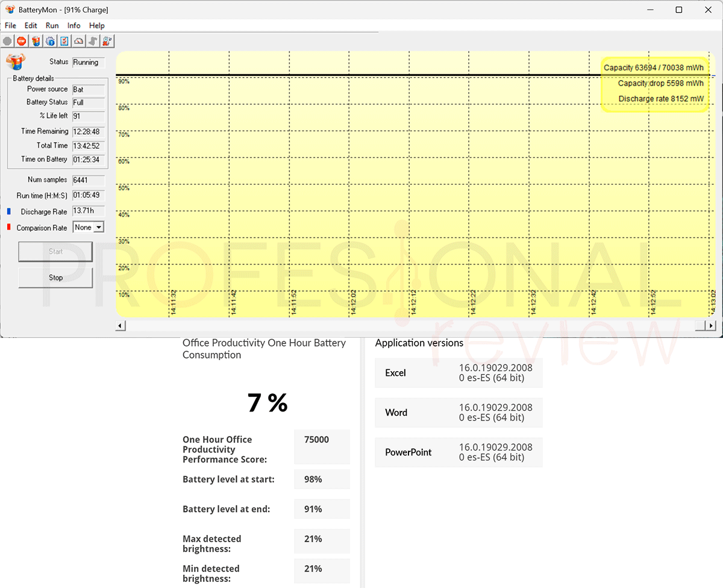This screenshot has width=723, height=588.
Task: Click the 90% axis label on graph
Action: point(124,81)
